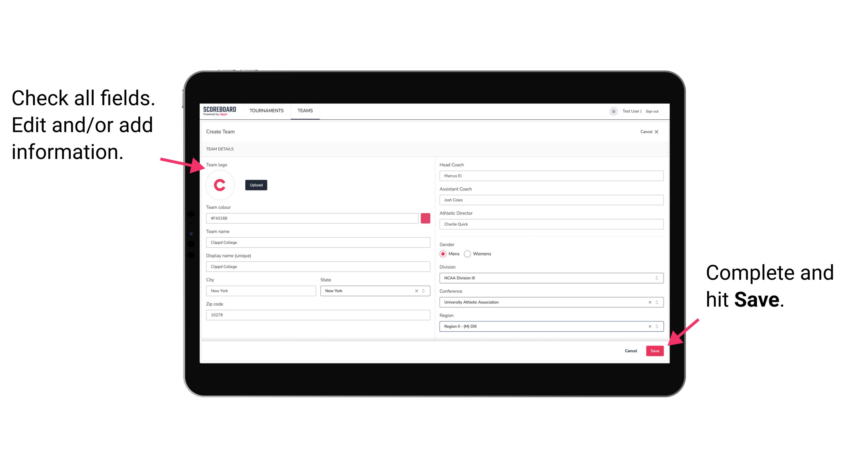Image resolution: width=868 pixels, height=467 pixels.
Task: Click the Upload button for team logo
Action: [x=256, y=185]
